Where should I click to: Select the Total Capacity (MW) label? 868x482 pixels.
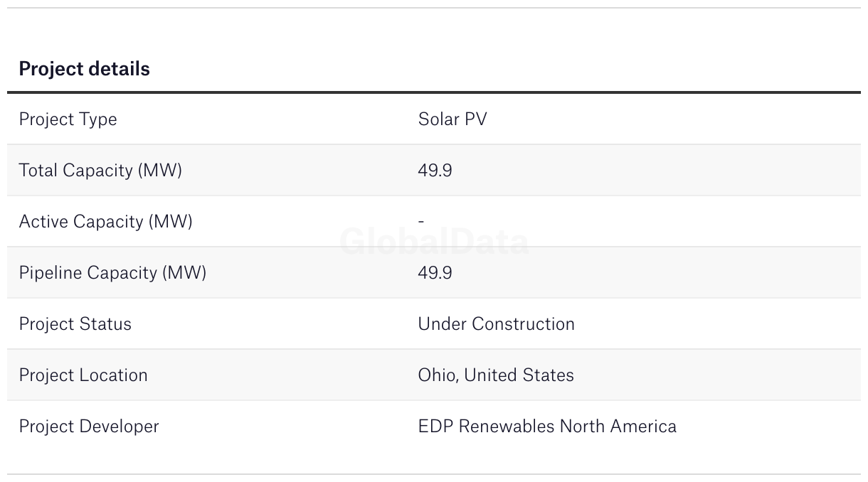[100, 171]
